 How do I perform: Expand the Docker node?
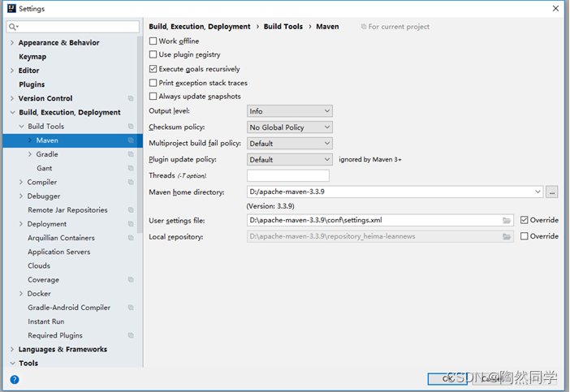pos(21,294)
